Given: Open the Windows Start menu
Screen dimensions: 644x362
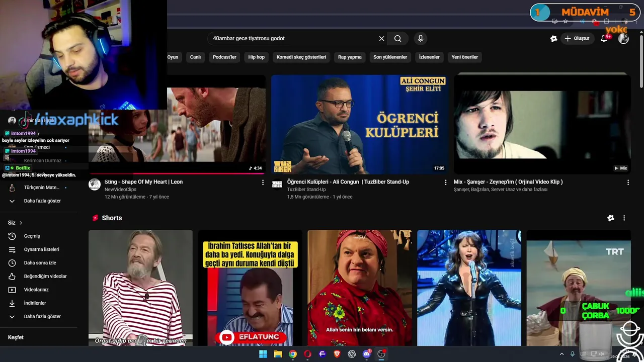Looking at the screenshot, I should (263, 354).
